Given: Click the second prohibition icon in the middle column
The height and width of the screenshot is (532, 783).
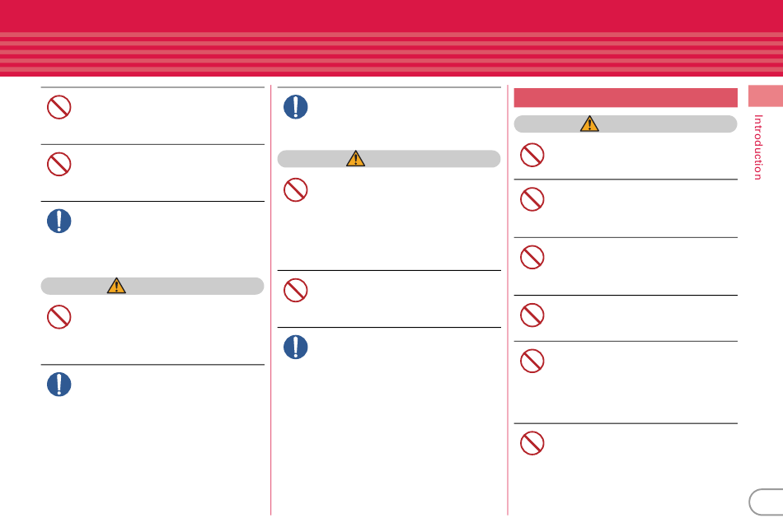Looking at the screenshot, I should tap(296, 291).
